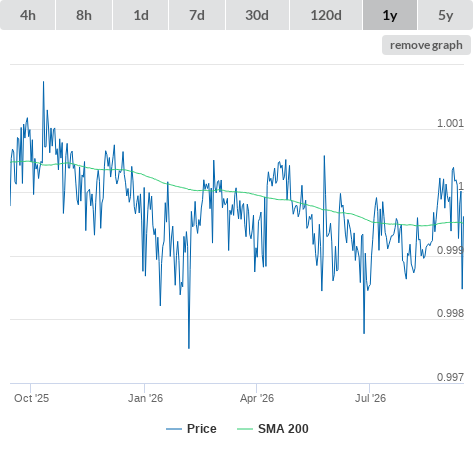The width and height of the screenshot is (474, 455).
Task: Click the 0.998 y-axis gridline label
Action: 450,313
